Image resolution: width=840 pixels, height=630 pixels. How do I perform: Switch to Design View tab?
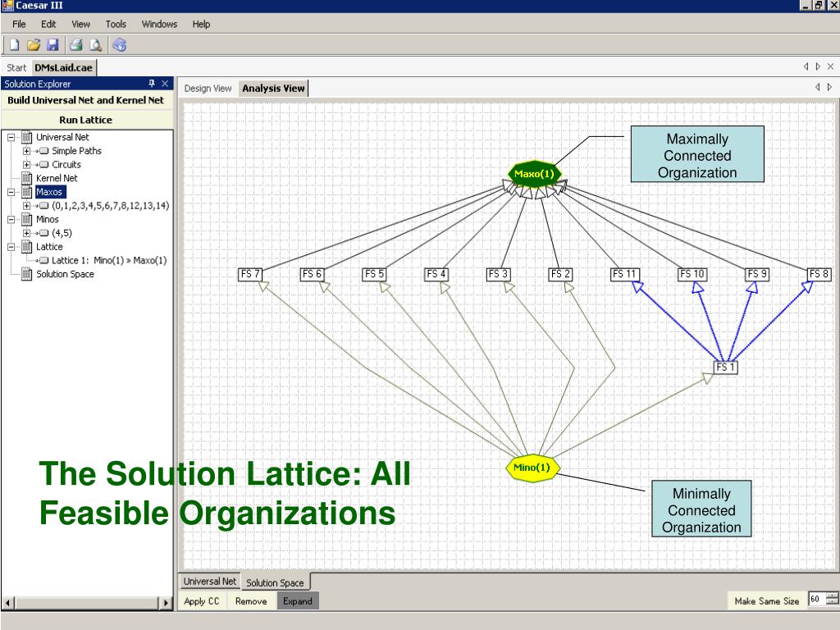tap(208, 89)
